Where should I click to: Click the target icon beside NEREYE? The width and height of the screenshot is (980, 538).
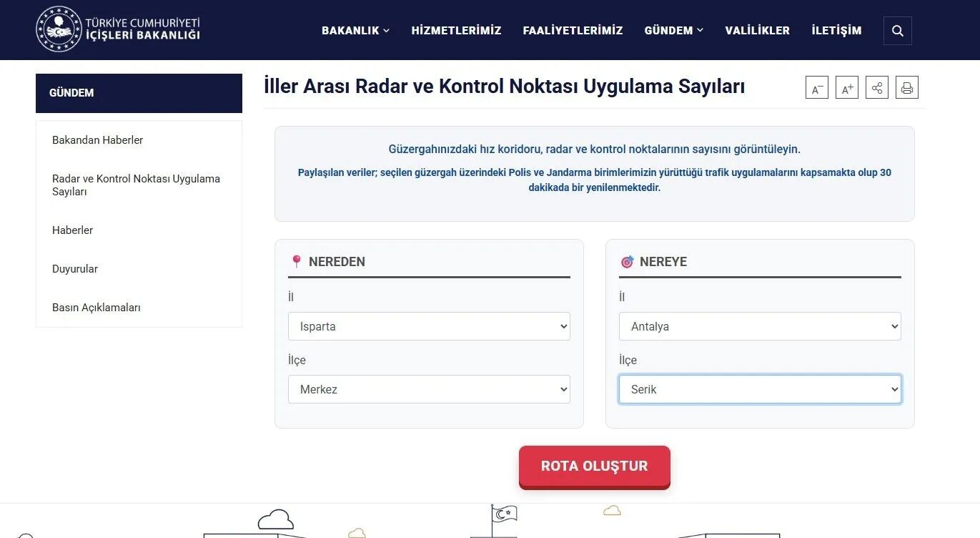pyautogui.click(x=628, y=261)
